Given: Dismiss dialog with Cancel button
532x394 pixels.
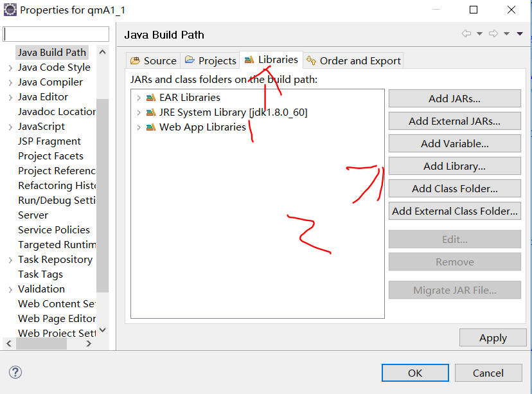Looking at the screenshot, I should [488, 373].
